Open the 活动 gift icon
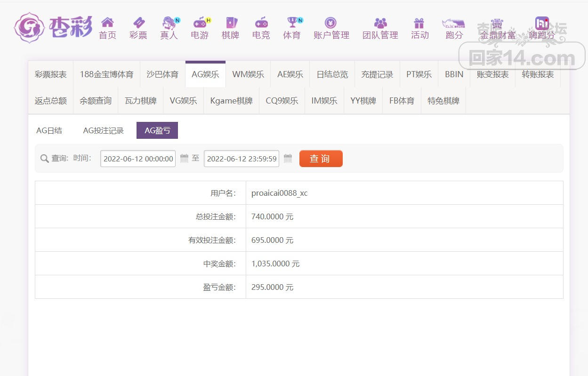 (419, 23)
